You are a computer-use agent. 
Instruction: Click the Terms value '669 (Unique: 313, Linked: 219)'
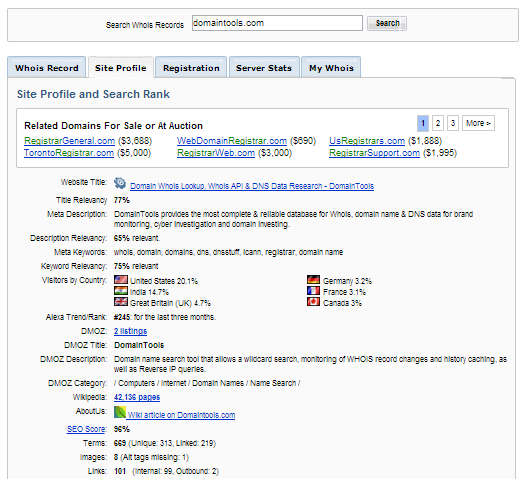click(x=165, y=443)
